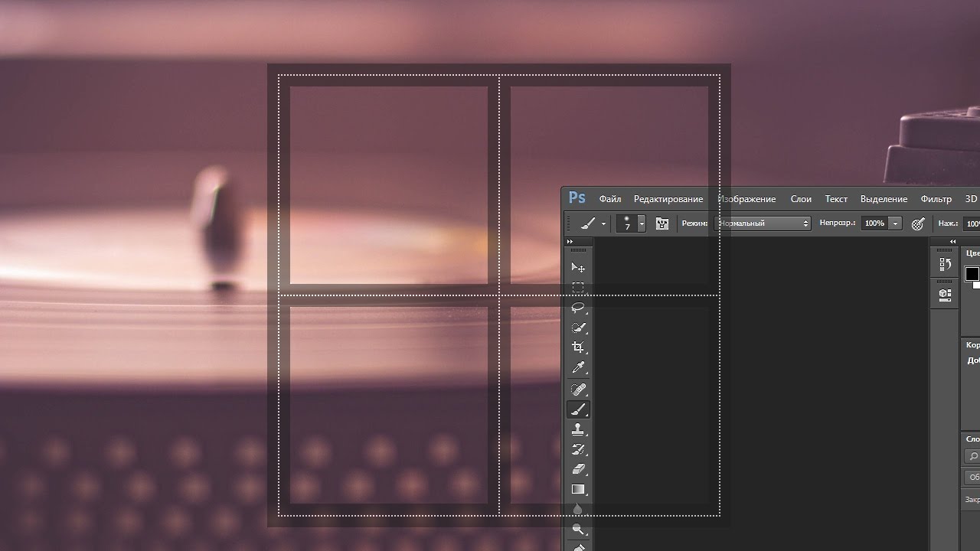The width and height of the screenshot is (980, 551).
Task: Open the Фильтр menu
Action: pyautogui.click(x=936, y=199)
